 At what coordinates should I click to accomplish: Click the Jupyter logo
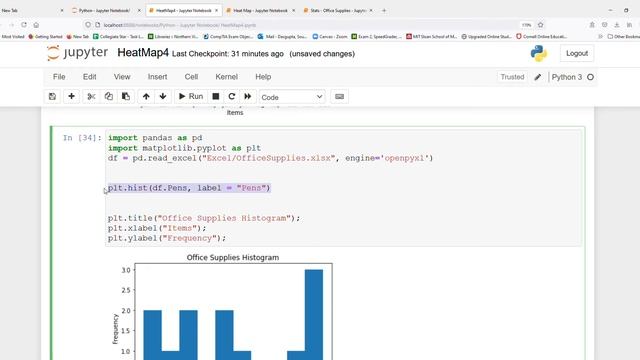78,53
